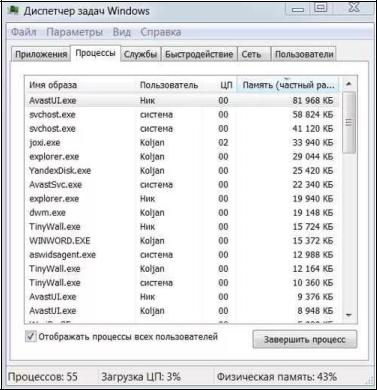This screenshot has width=377, height=390.
Task: Select the AvastSvc.exe process
Action: [183, 185]
